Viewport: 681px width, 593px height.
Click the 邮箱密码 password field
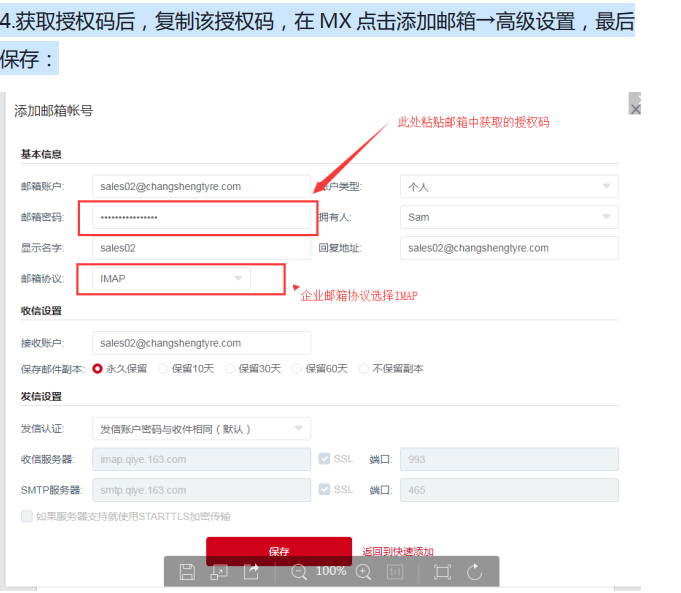pyautogui.click(x=200, y=217)
